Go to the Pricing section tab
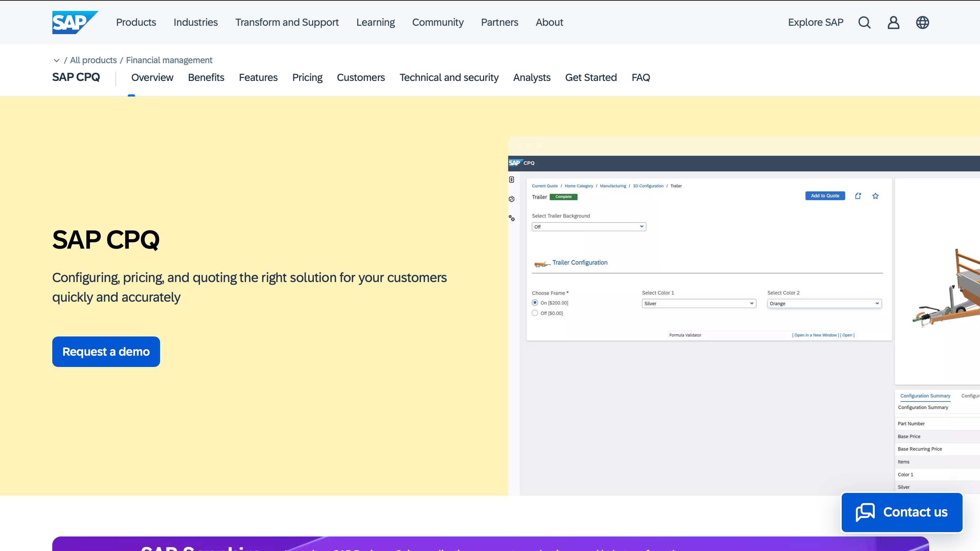980x551 pixels. click(x=307, y=78)
